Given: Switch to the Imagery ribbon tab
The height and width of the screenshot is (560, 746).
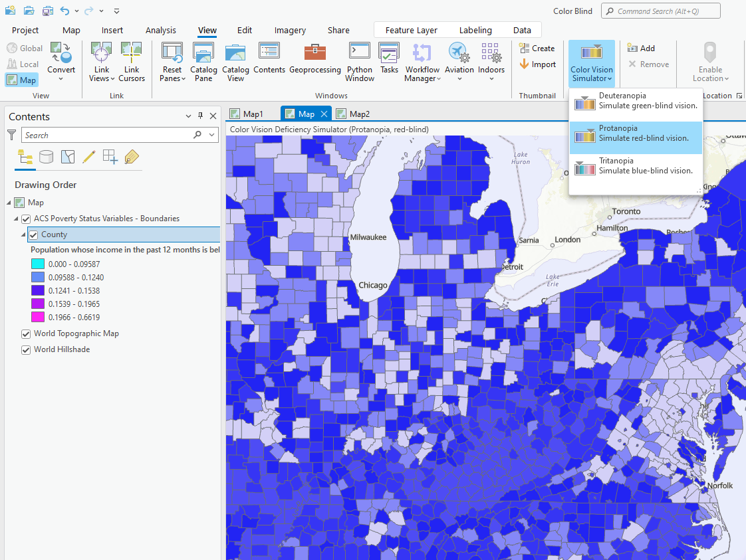Looking at the screenshot, I should (x=290, y=30).
